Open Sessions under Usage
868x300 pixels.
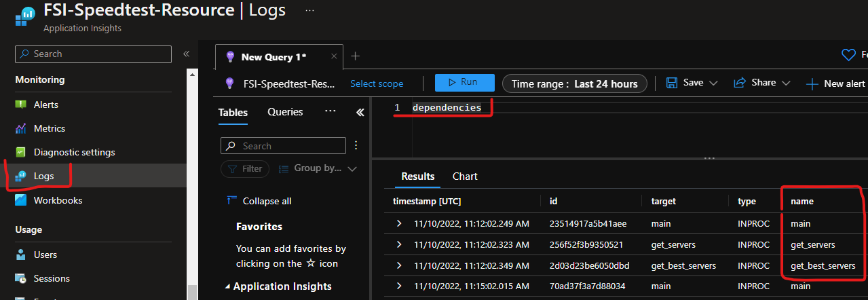[x=52, y=278]
